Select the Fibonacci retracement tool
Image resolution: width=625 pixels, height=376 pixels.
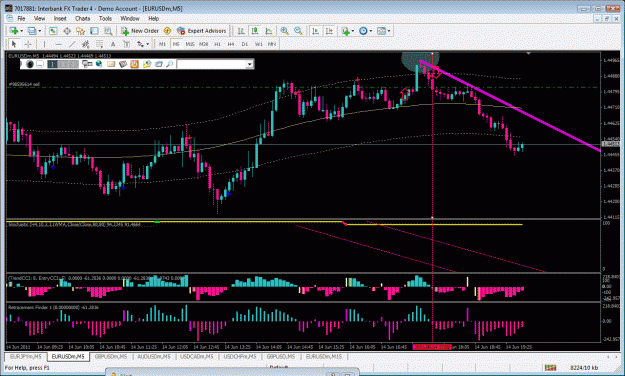tap(99, 44)
